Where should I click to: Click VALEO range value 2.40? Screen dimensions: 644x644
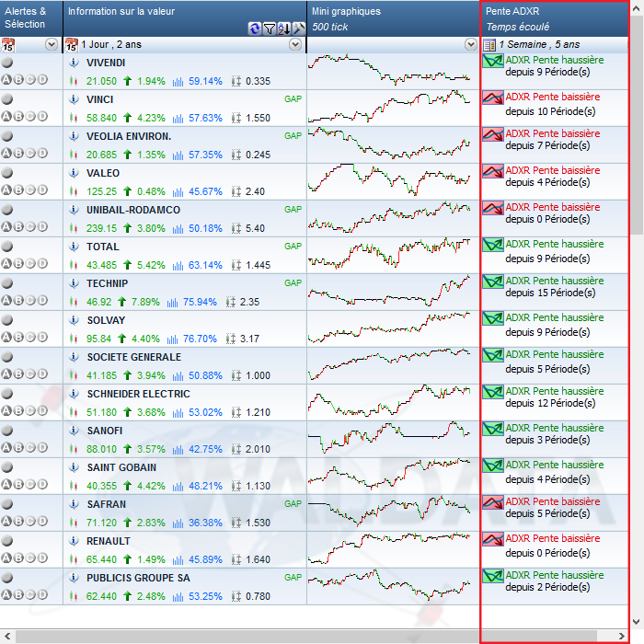[255, 191]
